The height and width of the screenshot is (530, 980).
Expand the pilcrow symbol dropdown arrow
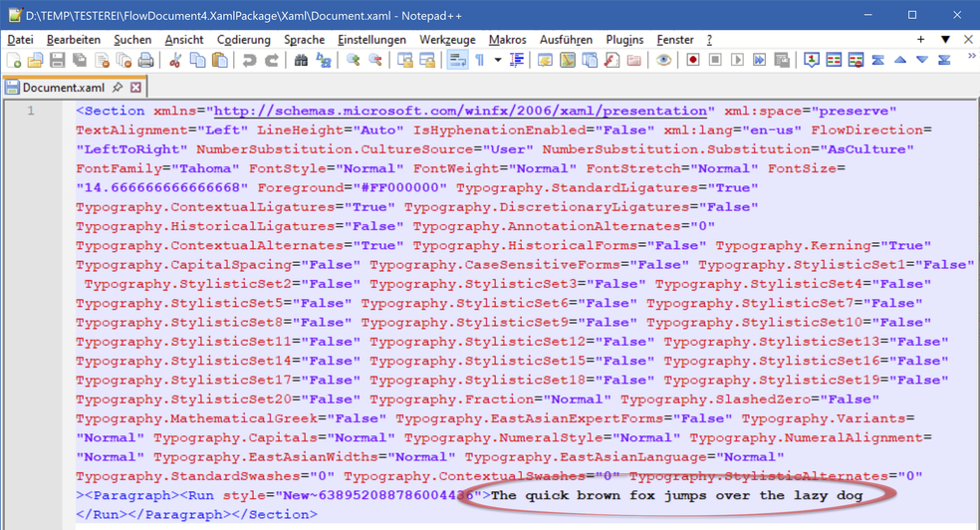[x=498, y=61]
